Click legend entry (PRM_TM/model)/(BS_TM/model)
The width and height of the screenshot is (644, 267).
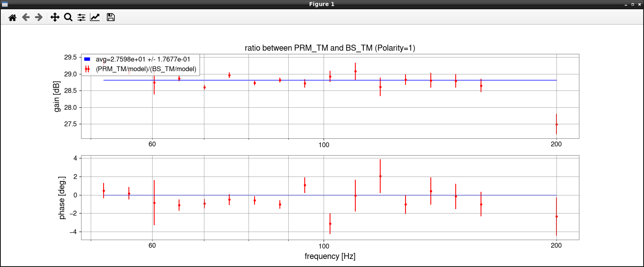pos(146,69)
